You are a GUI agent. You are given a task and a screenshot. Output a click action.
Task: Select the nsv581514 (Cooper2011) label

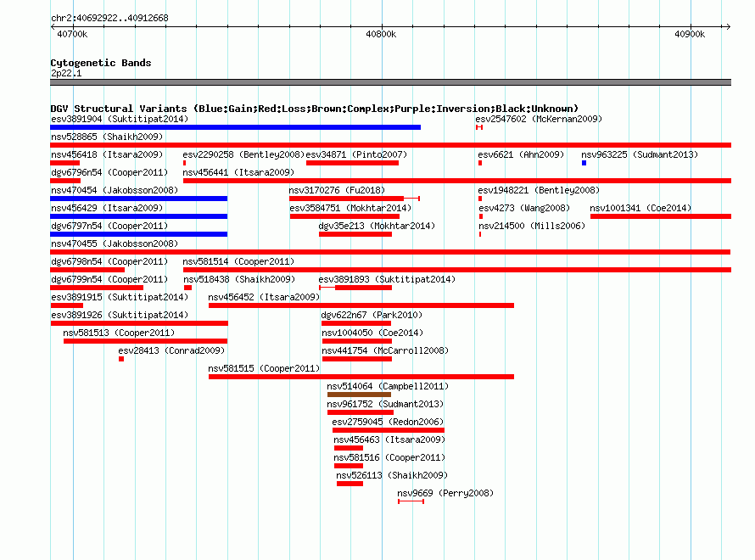(x=238, y=261)
